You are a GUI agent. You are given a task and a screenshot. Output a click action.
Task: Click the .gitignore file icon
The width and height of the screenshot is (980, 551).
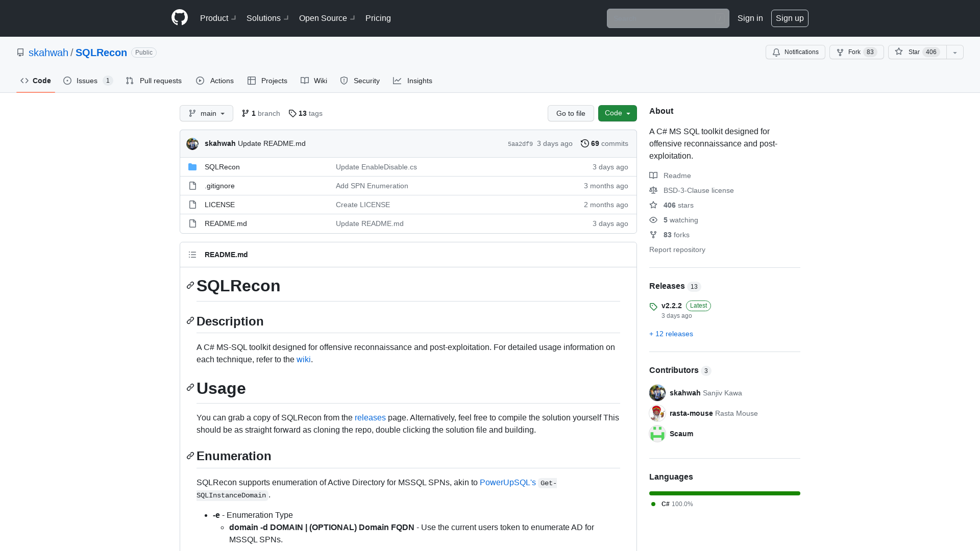192,186
